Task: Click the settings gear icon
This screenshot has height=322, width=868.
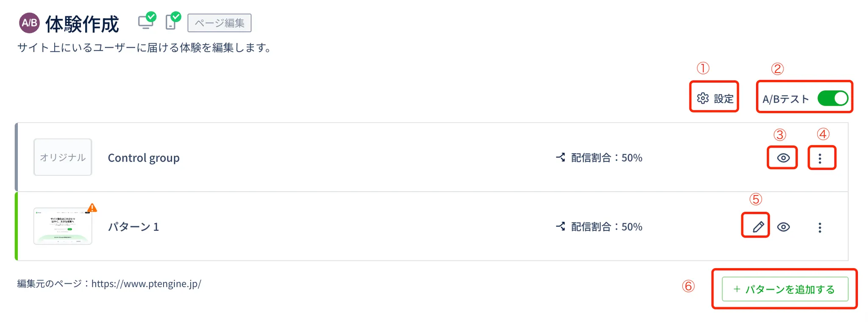Action: [703, 98]
